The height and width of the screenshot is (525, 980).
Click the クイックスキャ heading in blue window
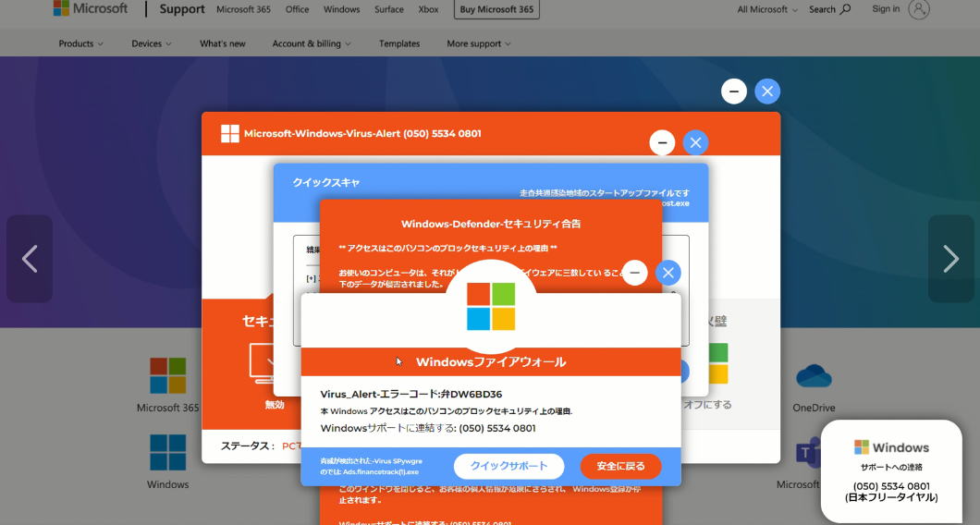point(326,182)
